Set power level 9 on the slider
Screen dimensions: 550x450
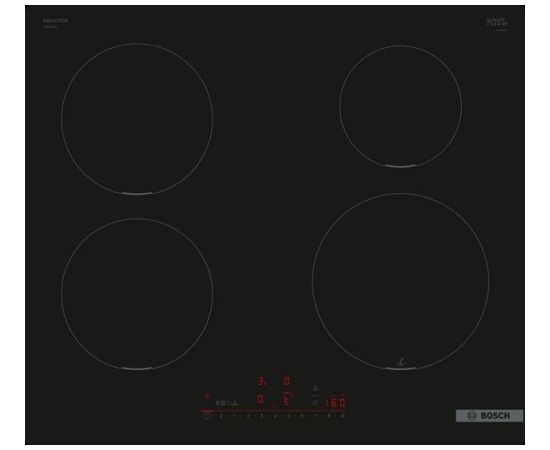(343, 416)
